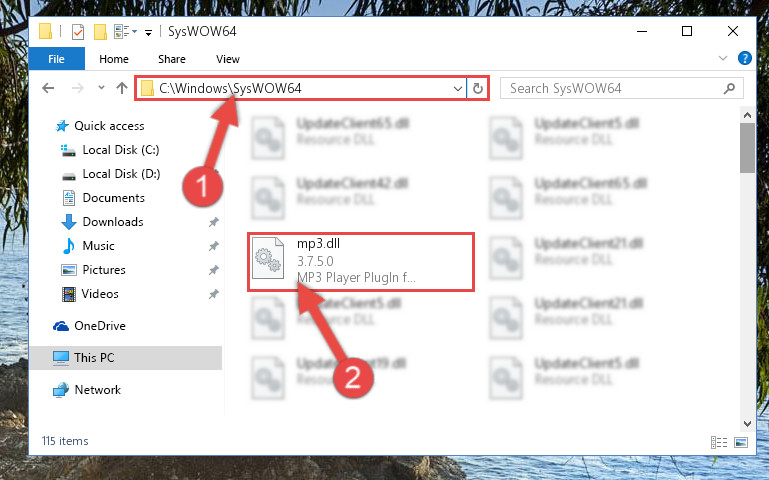This screenshot has width=769, height=480.
Task: Expand the recent locations chevron
Action: pyautogui.click(x=101, y=88)
